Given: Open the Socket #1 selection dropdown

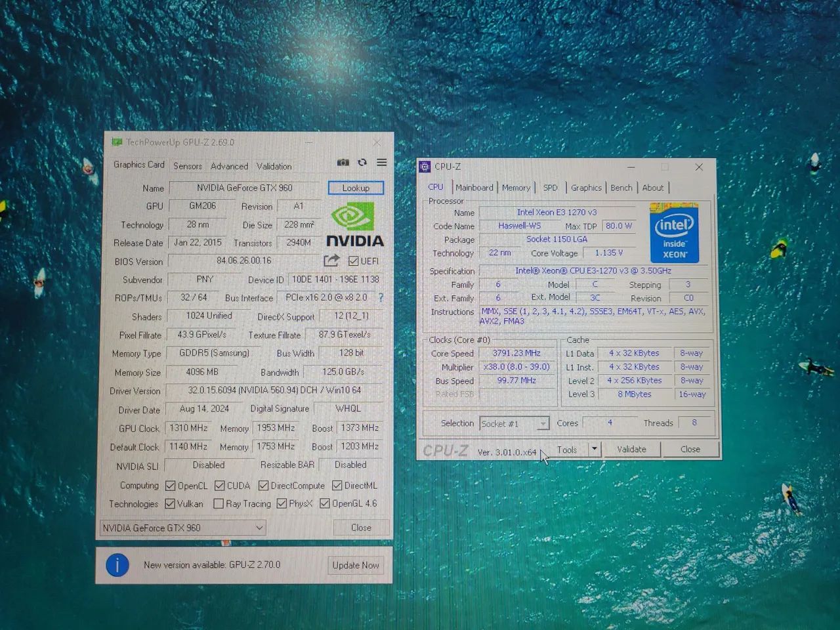Looking at the screenshot, I should coord(514,424).
